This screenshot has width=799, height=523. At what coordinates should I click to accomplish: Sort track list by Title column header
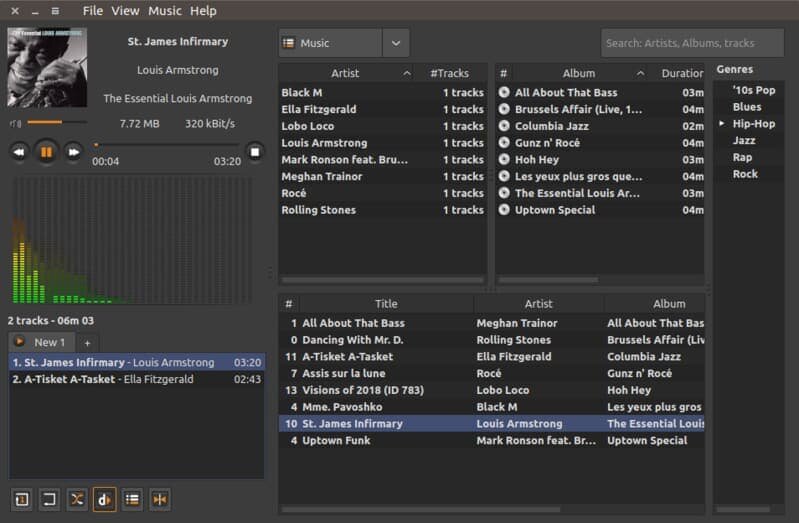[386, 304]
